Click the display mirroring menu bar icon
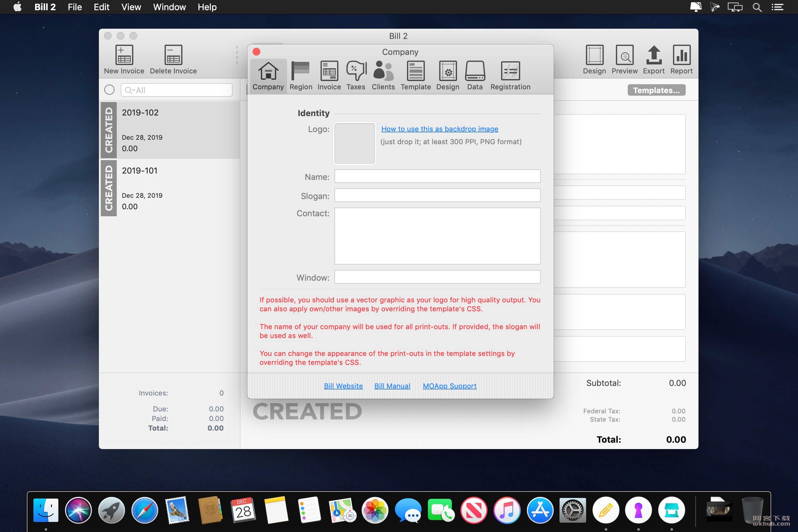This screenshot has height=532, width=798. (x=735, y=7)
